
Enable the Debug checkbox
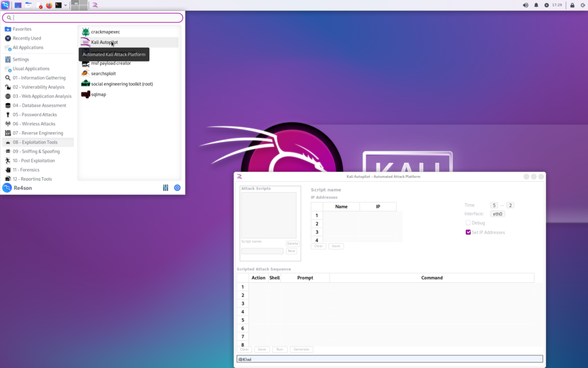tap(469, 223)
